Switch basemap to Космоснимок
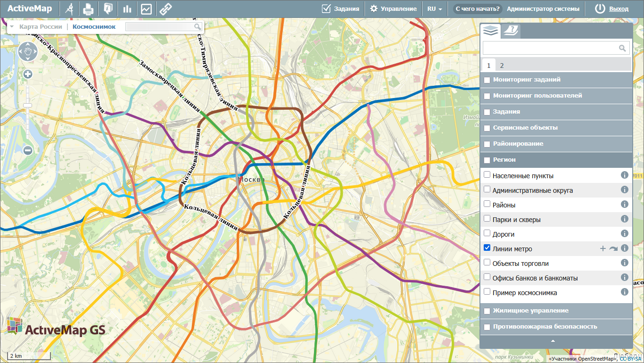The height and width of the screenshot is (363, 644). (94, 27)
